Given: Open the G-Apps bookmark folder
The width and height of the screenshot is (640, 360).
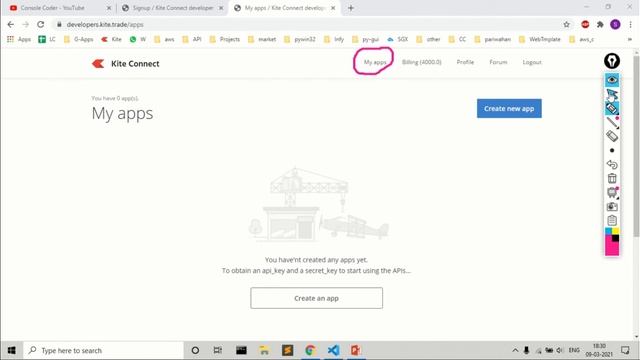Looking at the screenshot, I should 78,39.
